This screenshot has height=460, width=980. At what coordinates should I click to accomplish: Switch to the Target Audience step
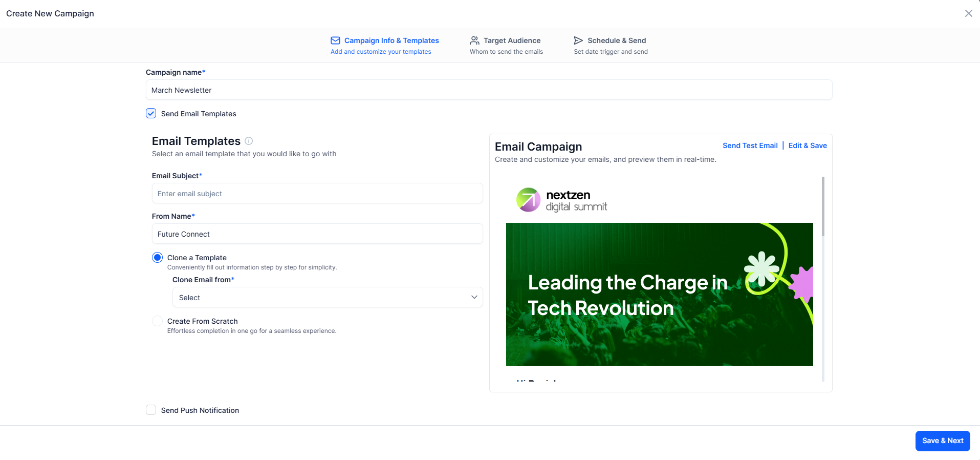pos(506,46)
